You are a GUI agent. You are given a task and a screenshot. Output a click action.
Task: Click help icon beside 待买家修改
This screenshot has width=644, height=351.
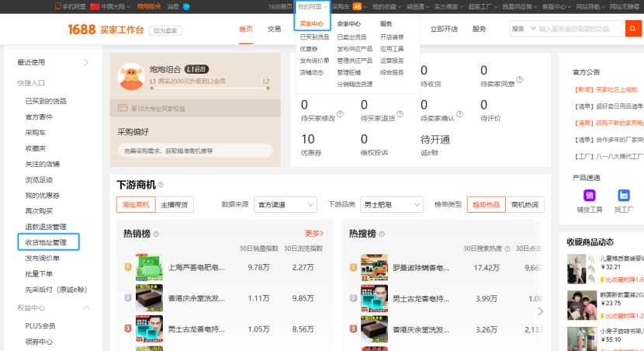340,114
